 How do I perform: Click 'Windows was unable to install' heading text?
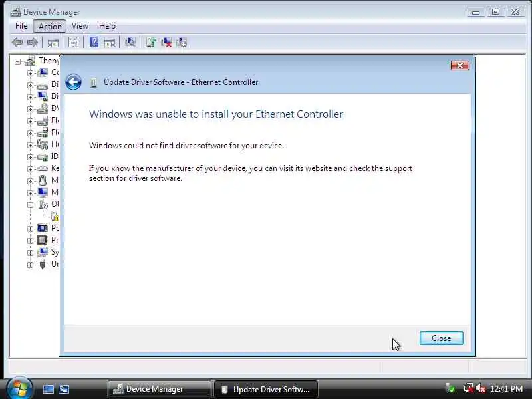pyautogui.click(x=216, y=114)
